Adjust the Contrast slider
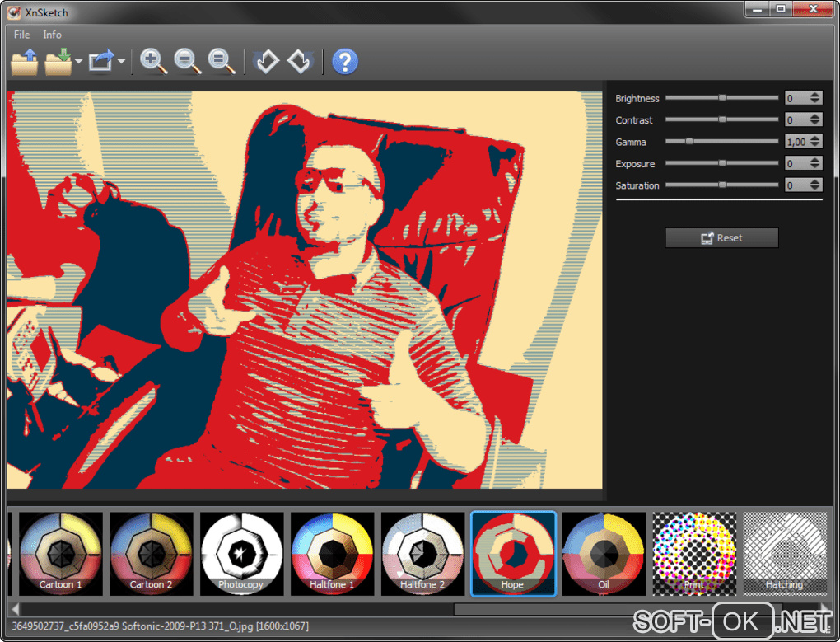 (x=721, y=119)
